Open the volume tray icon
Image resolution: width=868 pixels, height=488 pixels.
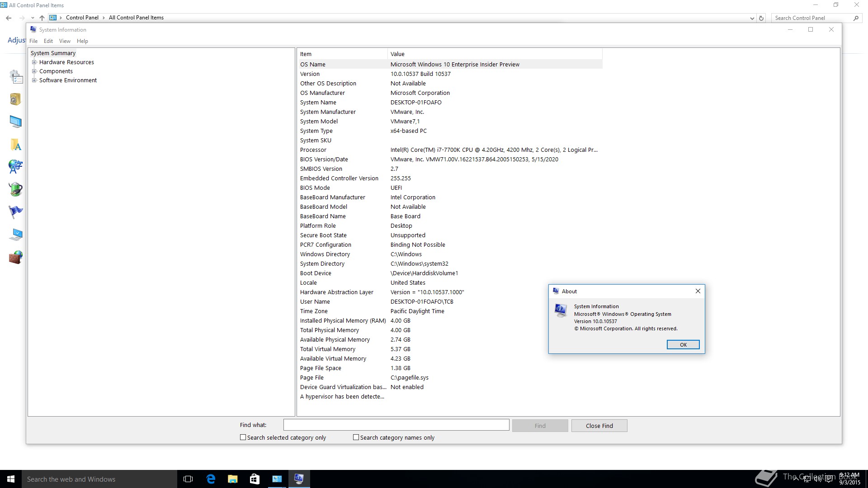click(x=817, y=479)
